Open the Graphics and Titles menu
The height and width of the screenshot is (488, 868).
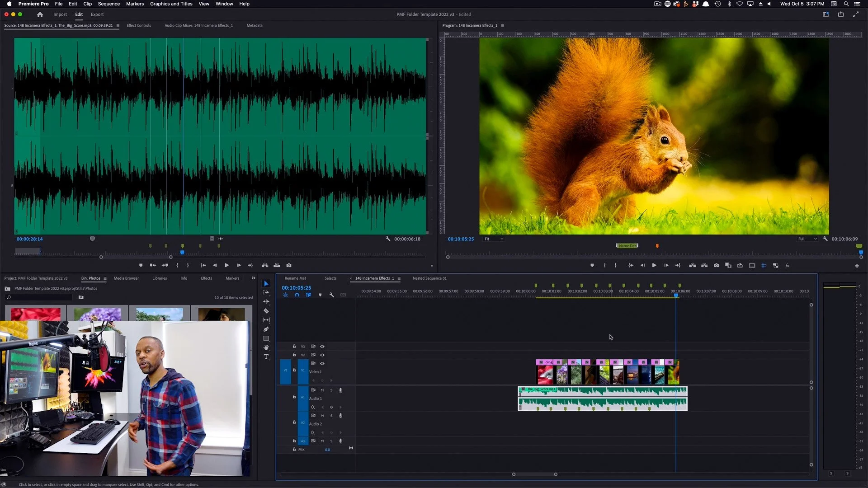tap(171, 4)
